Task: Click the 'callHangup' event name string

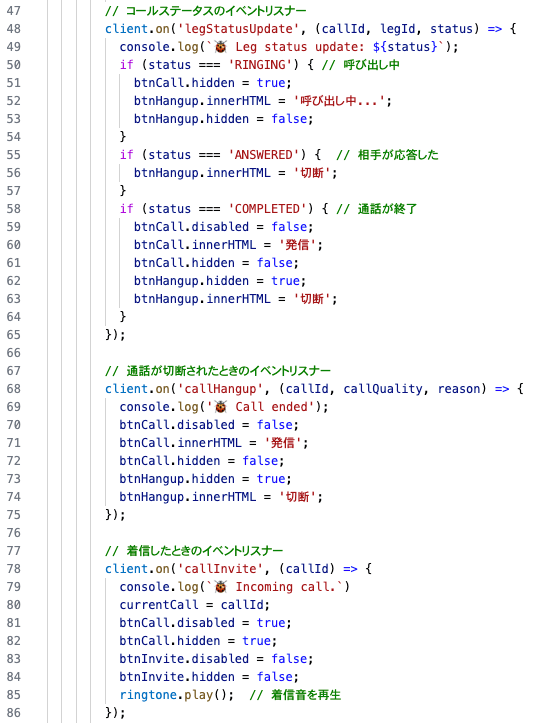Action: pos(220,389)
